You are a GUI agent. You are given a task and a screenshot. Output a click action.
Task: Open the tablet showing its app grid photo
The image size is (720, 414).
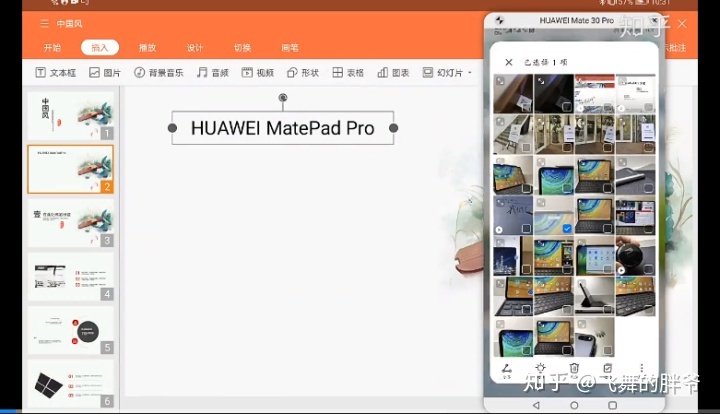(594, 256)
